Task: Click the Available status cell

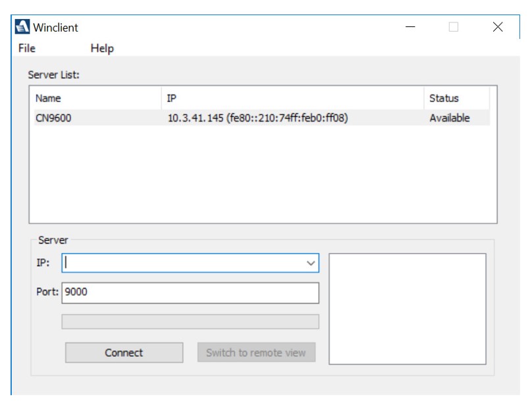Action: (x=450, y=118)
